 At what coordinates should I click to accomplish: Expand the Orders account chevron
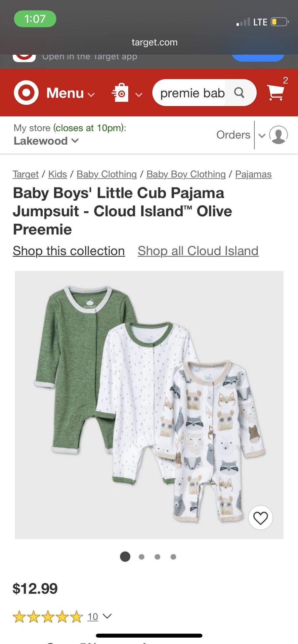(x=262, y=135)
